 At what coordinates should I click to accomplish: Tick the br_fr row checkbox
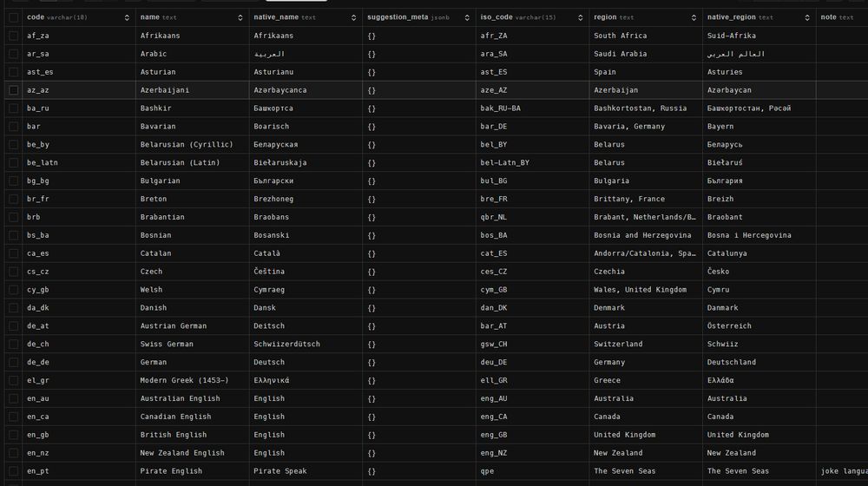pyautogui.click(x=13, y=199)
